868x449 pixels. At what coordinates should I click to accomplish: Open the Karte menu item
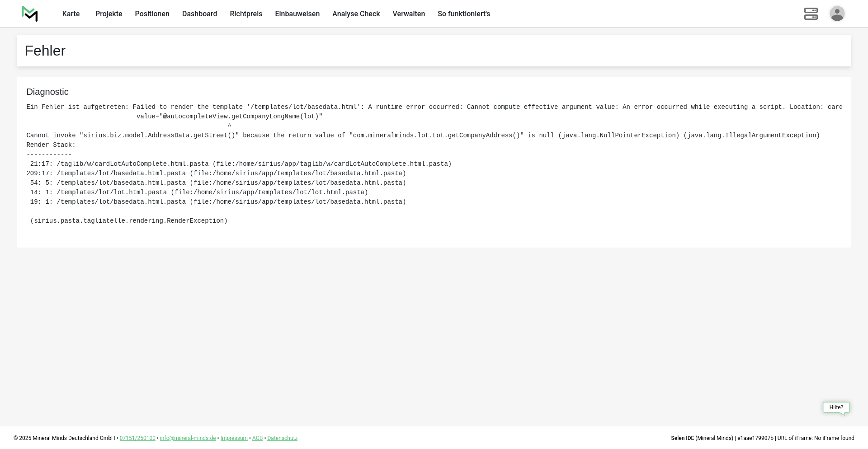[71, 14]
